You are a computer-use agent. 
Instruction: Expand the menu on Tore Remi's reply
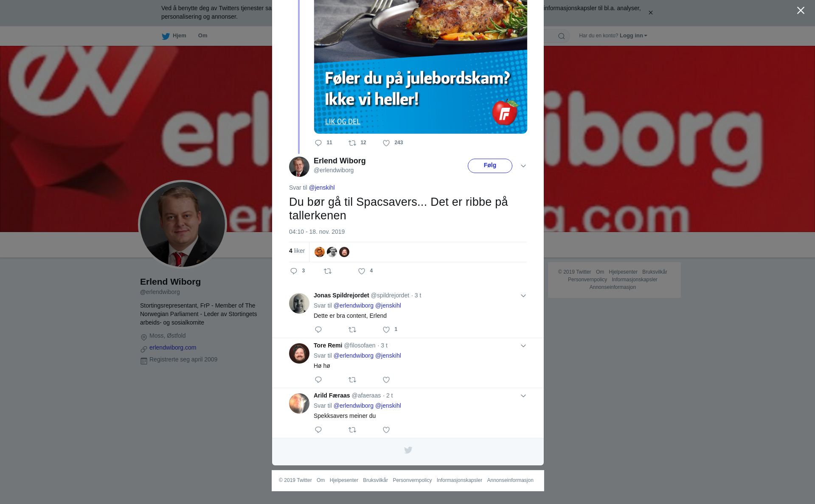(523, 346)
